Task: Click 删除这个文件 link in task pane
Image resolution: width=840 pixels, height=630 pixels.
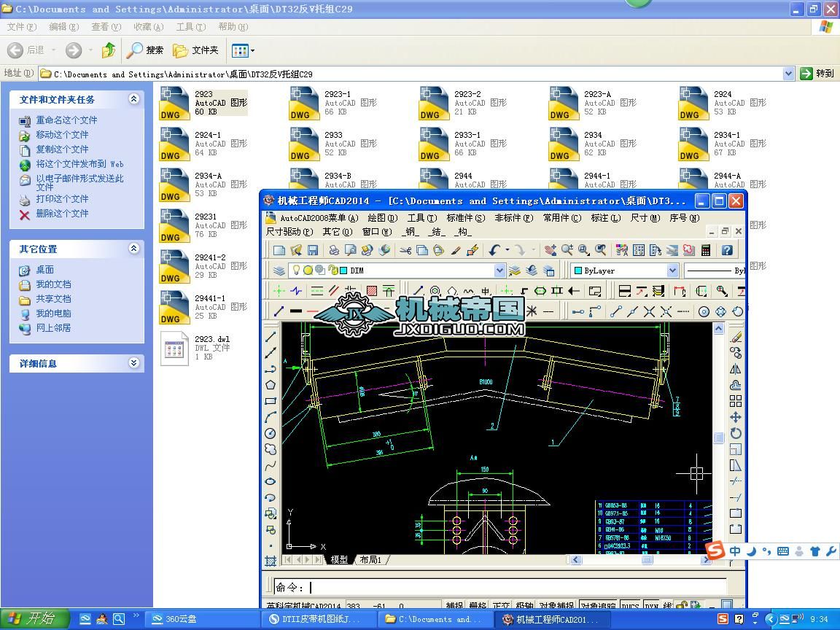Action: 62,214
